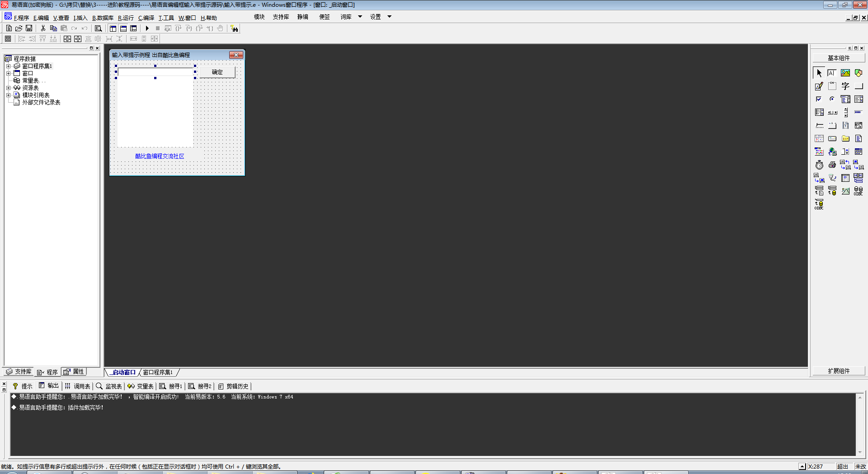Open the 变量表 output panel tab
Image resolution: width=868 pixels, height=474 pixels.
tap(141, 386)
